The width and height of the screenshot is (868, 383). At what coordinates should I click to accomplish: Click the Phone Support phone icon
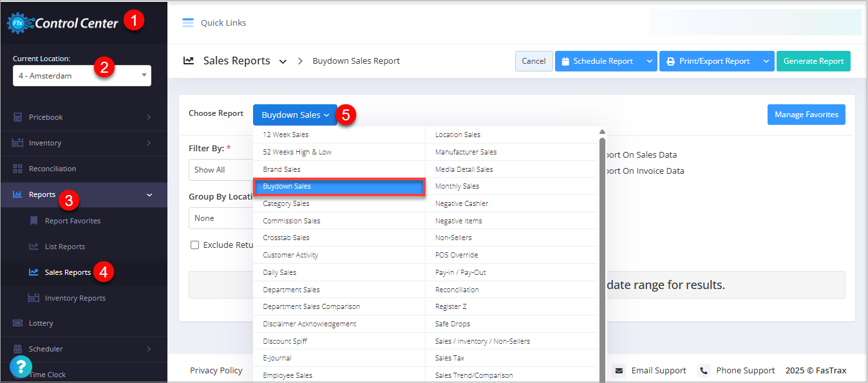704,371
